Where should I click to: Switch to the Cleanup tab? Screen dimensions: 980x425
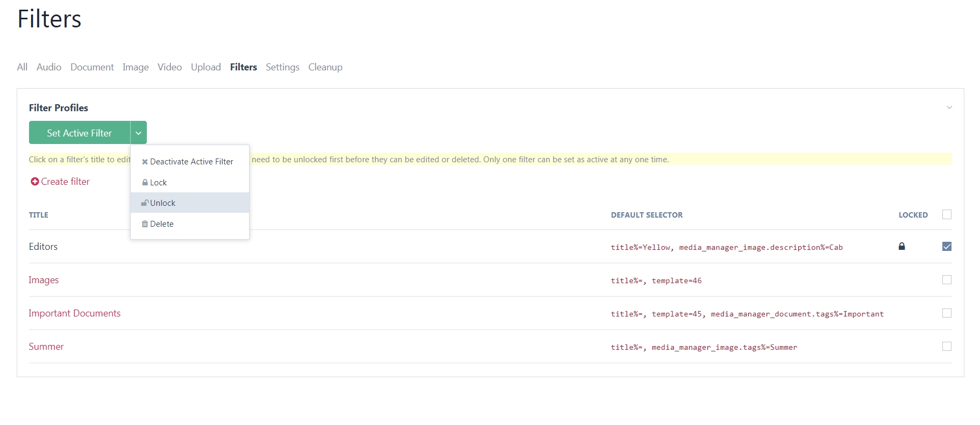pos(325,67)
